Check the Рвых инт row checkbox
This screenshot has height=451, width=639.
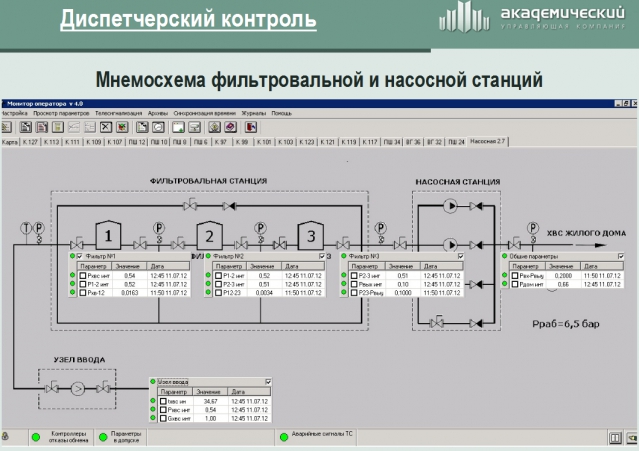[x=354, y=284]
